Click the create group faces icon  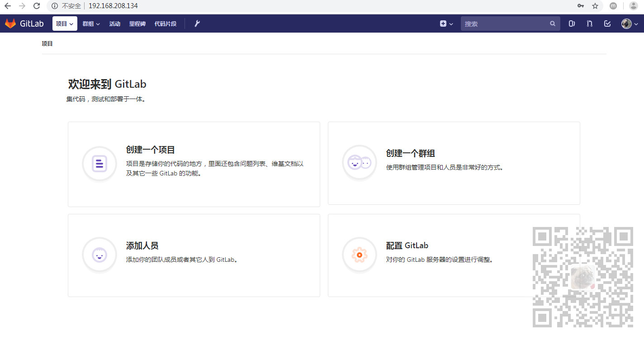(360, 162)
